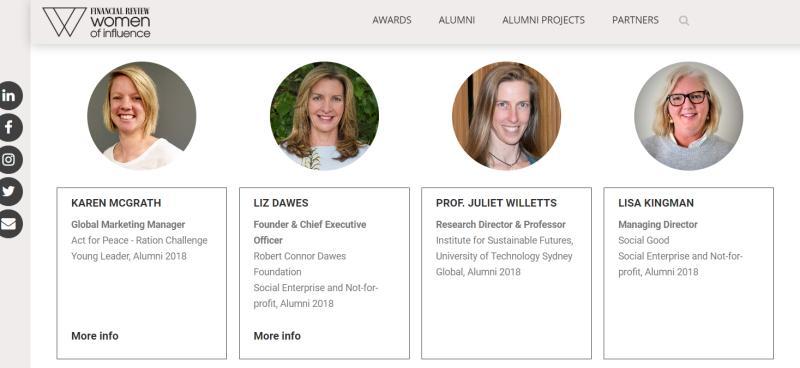Open the LinkedIn share icon
Viewport: 800px width, 368px height.
pos(9,95)
